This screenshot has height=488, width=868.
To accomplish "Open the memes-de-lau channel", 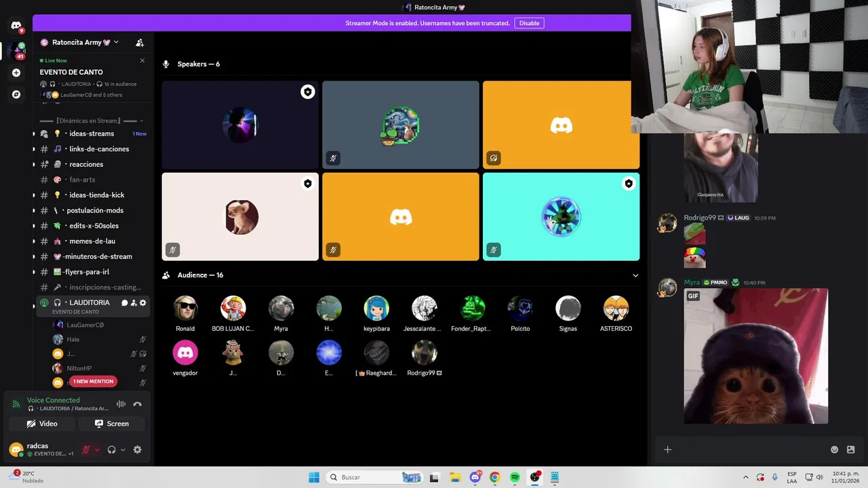I will coord(92,241).
